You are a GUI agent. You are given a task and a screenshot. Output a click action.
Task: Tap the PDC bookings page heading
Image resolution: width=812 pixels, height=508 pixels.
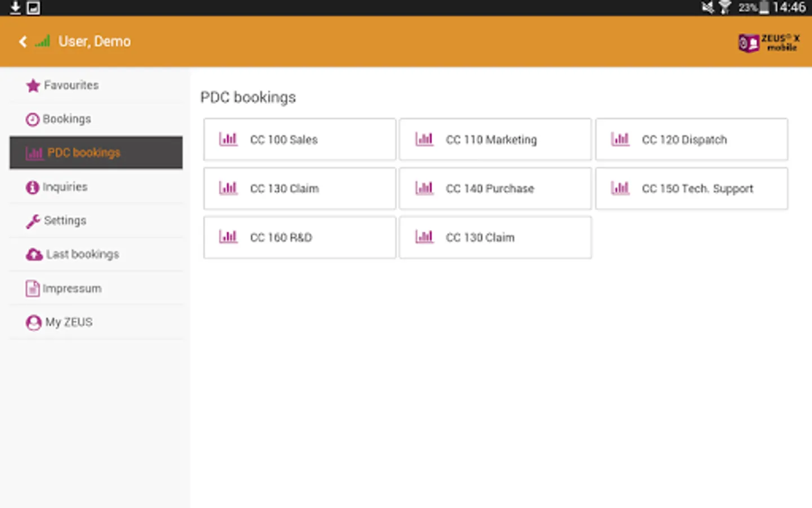coord(248,98)
